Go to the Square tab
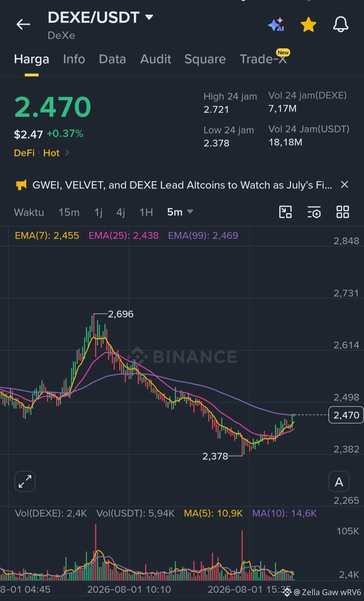The width and height of the screenshot is (364, 601). click(x=205, y=59)
